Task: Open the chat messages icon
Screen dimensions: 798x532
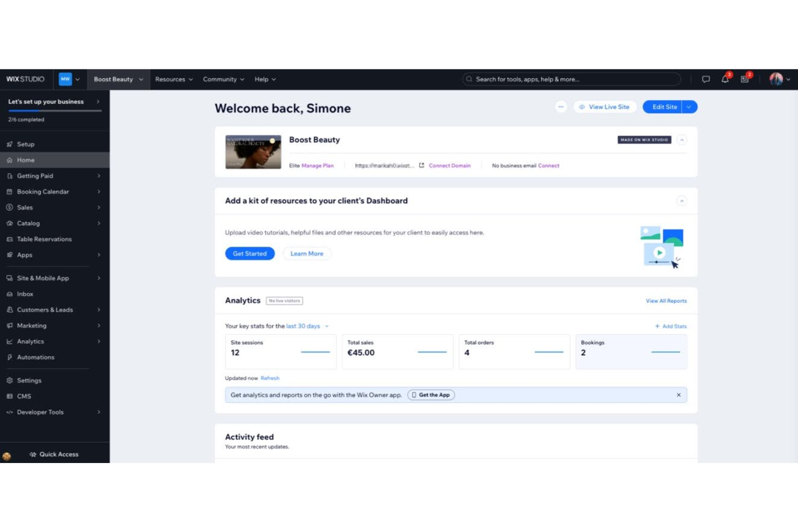Action: click(x=706, y=79)
